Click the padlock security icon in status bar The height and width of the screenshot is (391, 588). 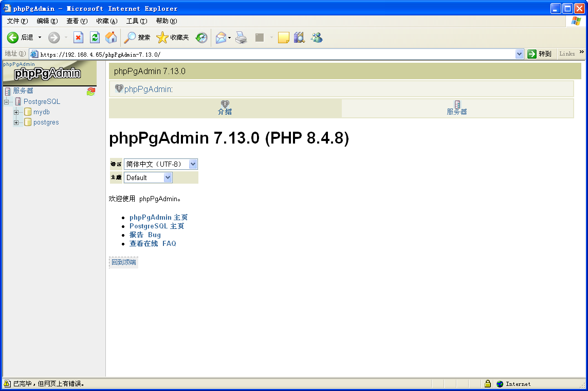click(487, 383)
